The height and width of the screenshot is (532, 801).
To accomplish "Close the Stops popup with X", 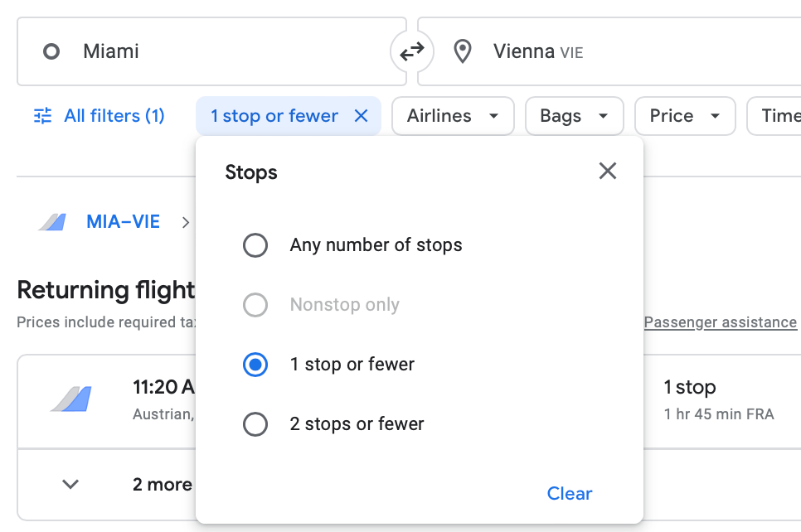I will click(608, 172).
